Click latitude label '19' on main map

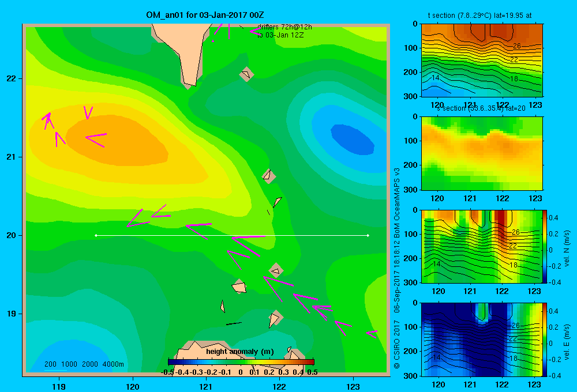(x=12, y=314)
